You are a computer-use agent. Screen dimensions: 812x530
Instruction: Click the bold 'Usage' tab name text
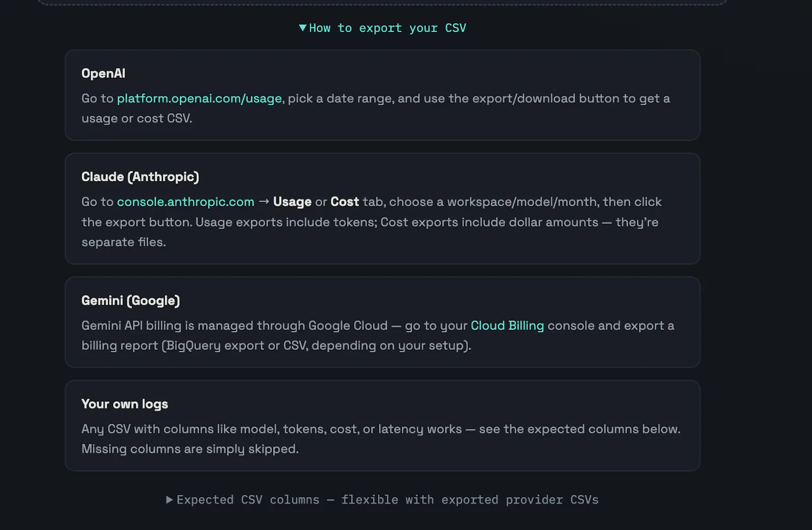292,202
